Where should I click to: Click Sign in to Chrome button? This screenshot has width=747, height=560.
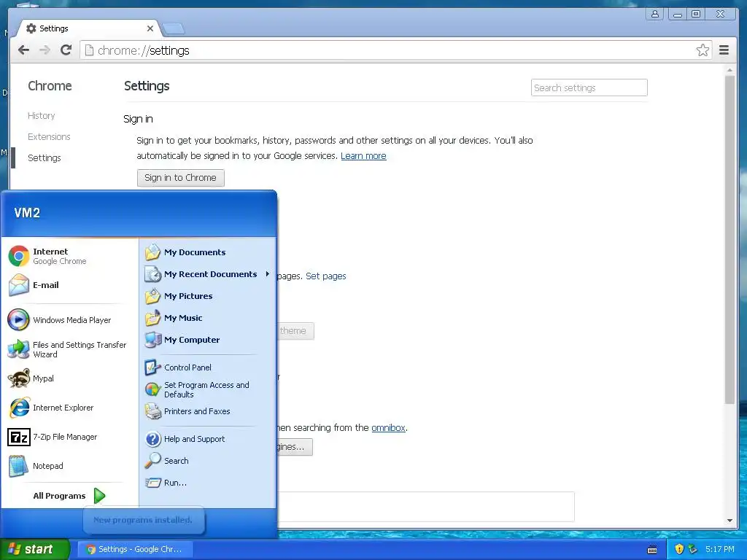pyautogui.click(x=181, y=178)
